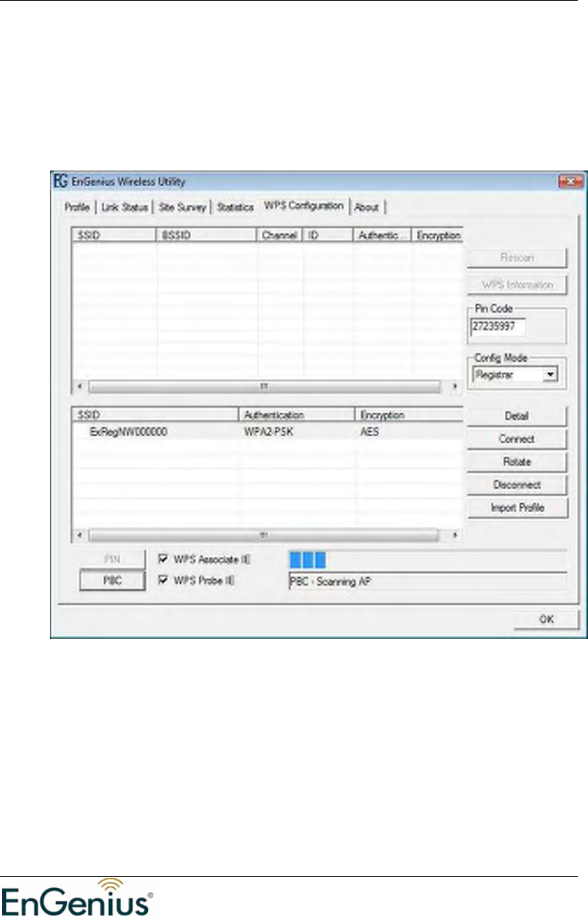The width and height of the screenshot is (588, 920).
Task: Click the Import Profile button
Action: [517, 508]
